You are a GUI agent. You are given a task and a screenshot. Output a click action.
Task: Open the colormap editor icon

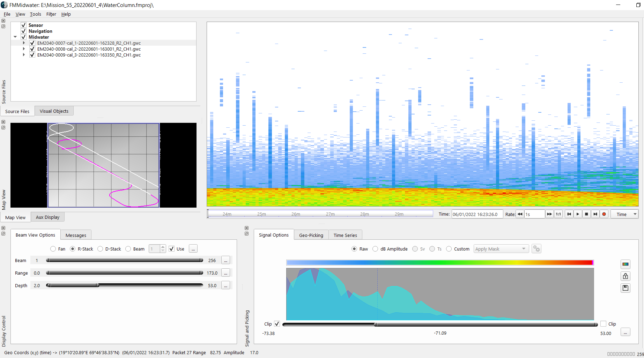click(625, 264)
